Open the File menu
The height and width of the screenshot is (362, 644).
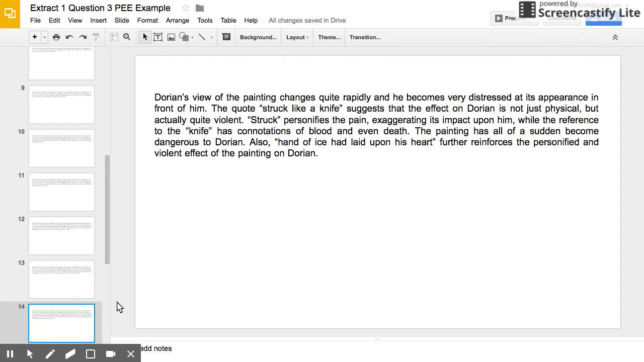click(x=35, y=21)
